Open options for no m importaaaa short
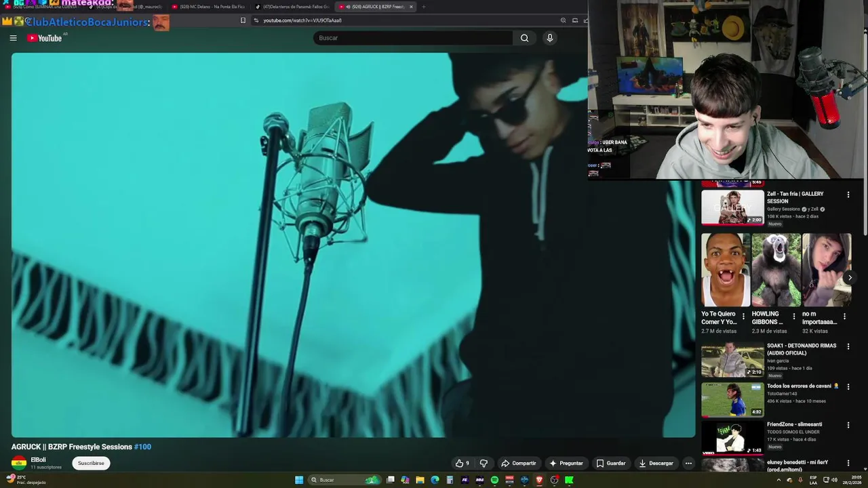The width and height of the screenshot is (868, 488). pos(844,317)
